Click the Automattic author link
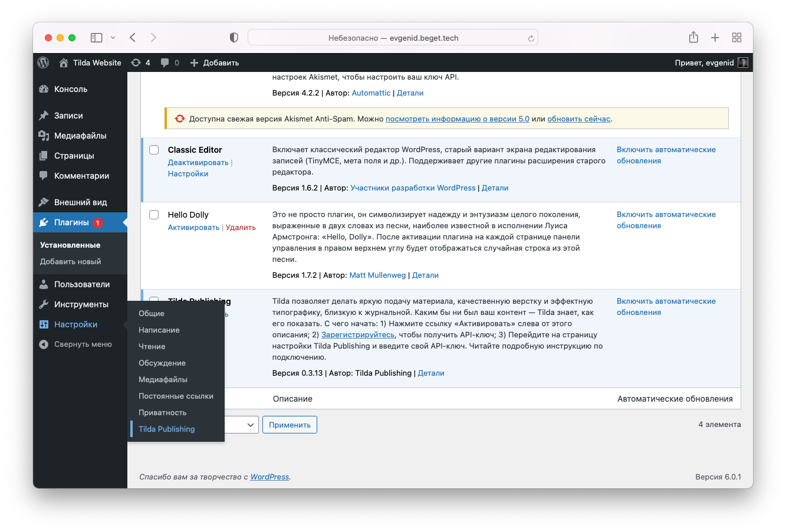The height and width of the screenshot is (532, 786). (x=371, y=93)
